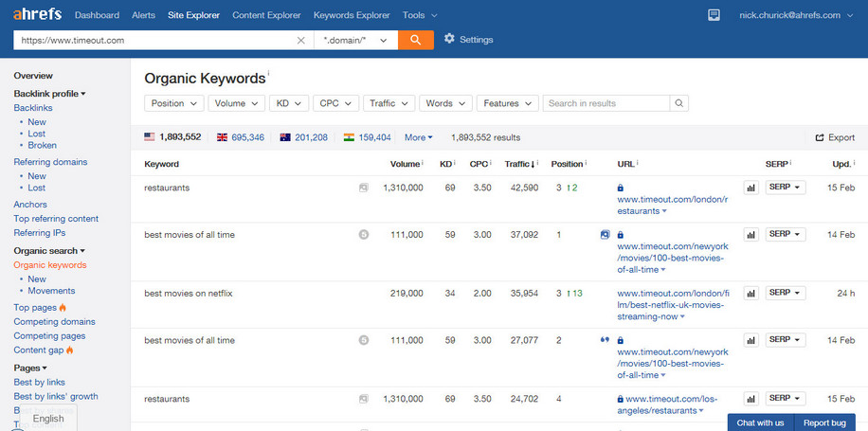Open the Settings gear
The height and width of the screenshot is (431, 868).
click(x=449, y=39)
